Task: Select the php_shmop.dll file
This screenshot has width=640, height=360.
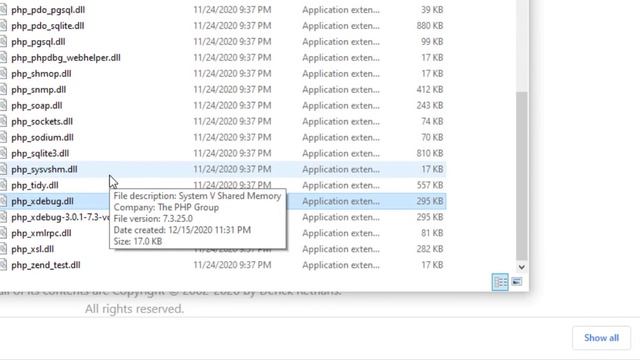Action: [x=41, y=73]
